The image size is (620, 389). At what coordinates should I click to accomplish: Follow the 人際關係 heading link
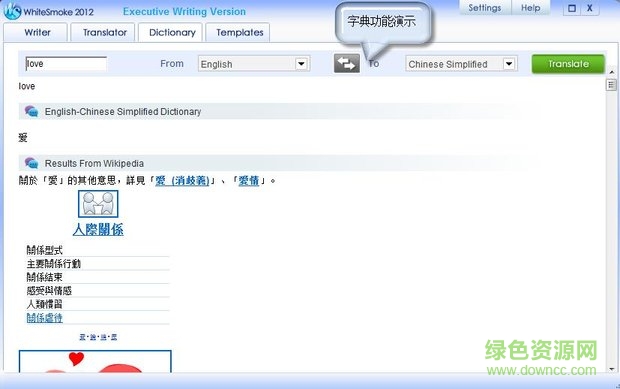[x=98, y=230]
